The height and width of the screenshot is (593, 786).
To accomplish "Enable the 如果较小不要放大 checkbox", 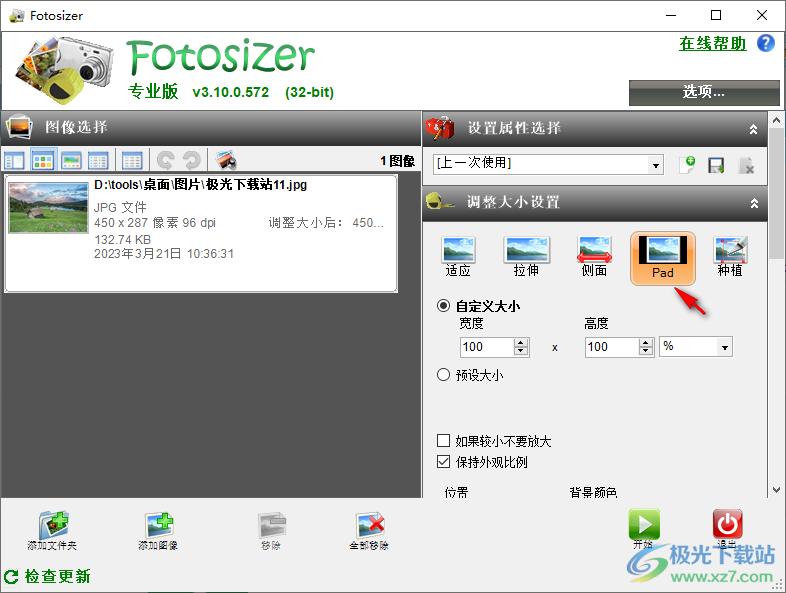I will (x=444, y=441).
